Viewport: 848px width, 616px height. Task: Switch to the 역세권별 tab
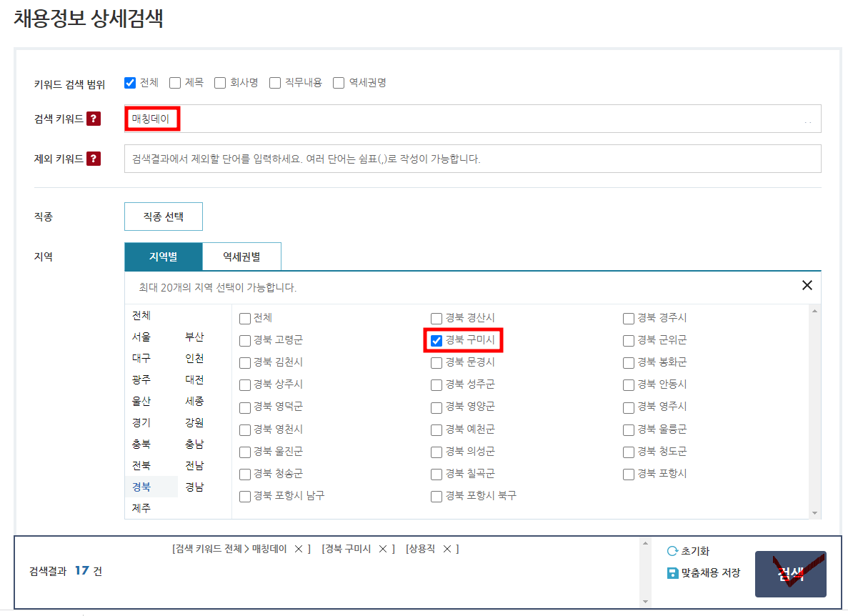pyautogui.click(x=243, y=256)
